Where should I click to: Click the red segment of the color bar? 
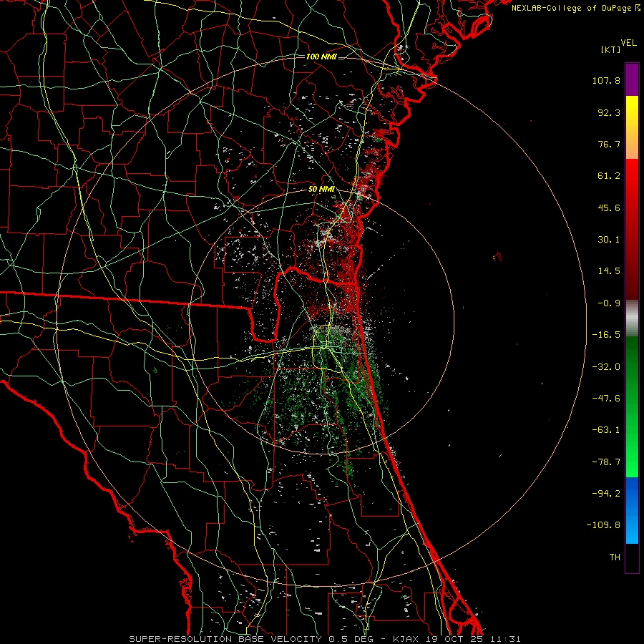click(x=632, y=229)
